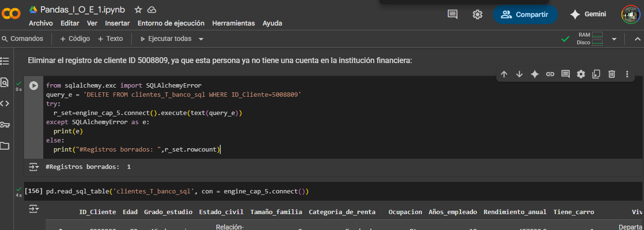Screen dimensions: 644x230
Task: Click the RAM and Disco usage indicator
Action: 590,38
